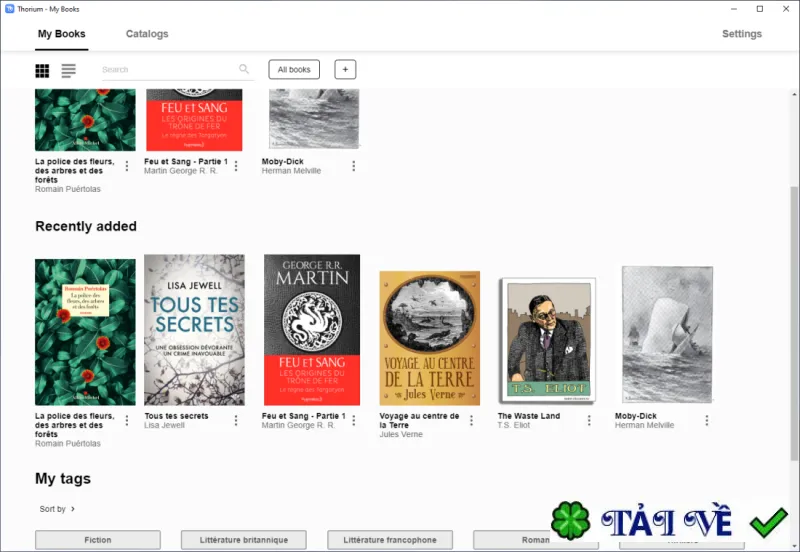This screenshot has width=800, height=552.
Task: Open Voyage au centre de la Terre cover
Action: (430, 338)
